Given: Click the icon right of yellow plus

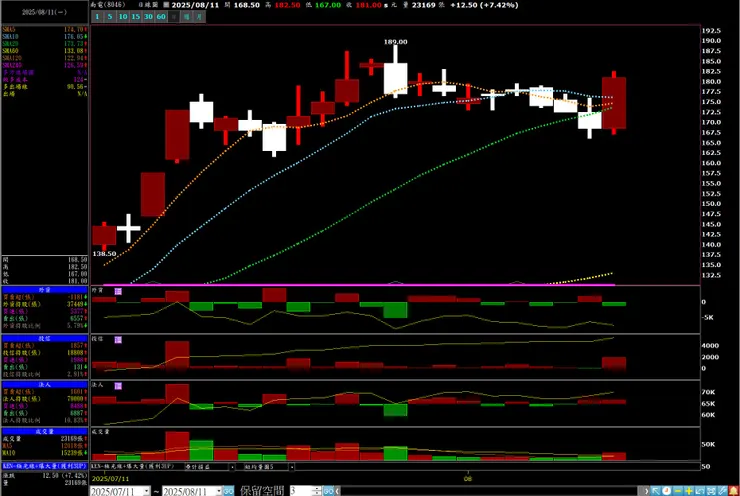Looking at the screenshot, I should (x=700, y=491).
